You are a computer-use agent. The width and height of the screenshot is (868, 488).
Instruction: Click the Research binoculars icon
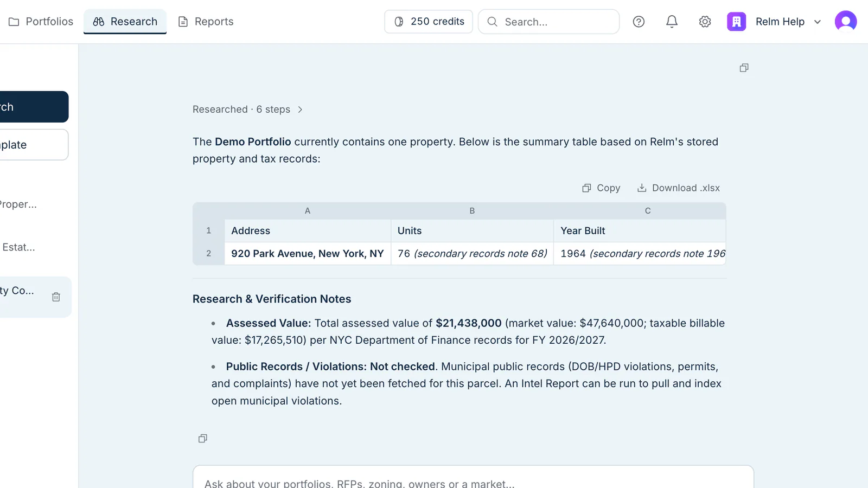pyautogui.click(x=99, y=22)
